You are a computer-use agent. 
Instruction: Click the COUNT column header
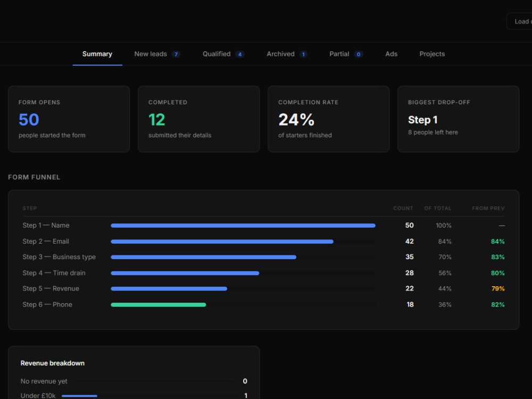[x=403, y=209]
